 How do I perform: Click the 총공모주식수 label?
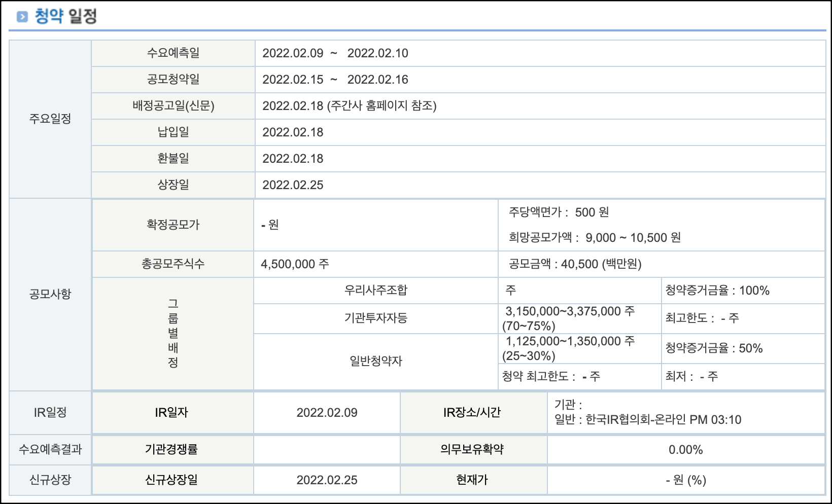[x=173, y=264]
